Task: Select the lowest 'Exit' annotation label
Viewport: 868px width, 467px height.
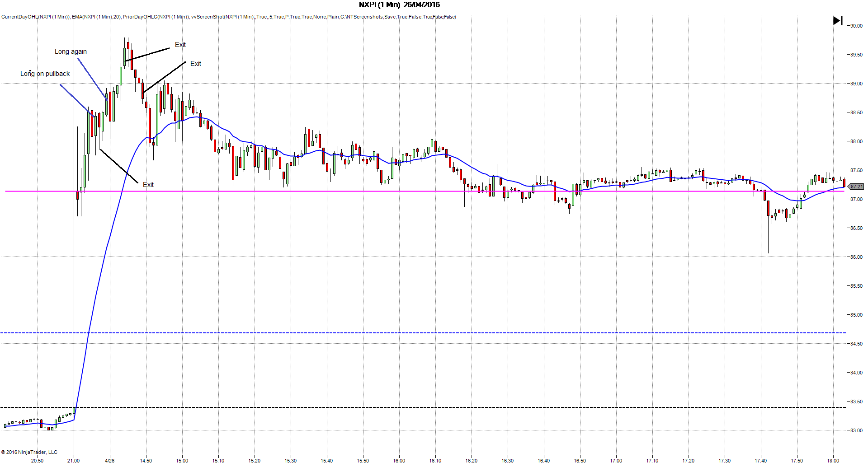Action: tap(148, 185)
